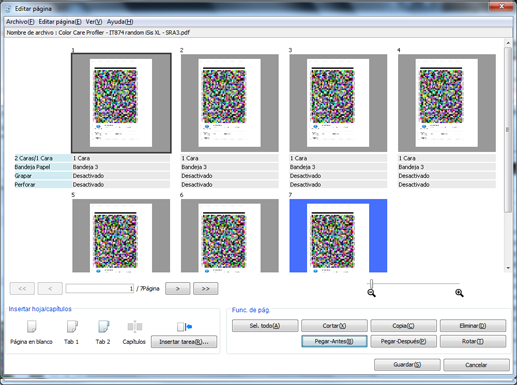
Task: Zoom in with the plus magnifier
Action: (x=459, y=293)
